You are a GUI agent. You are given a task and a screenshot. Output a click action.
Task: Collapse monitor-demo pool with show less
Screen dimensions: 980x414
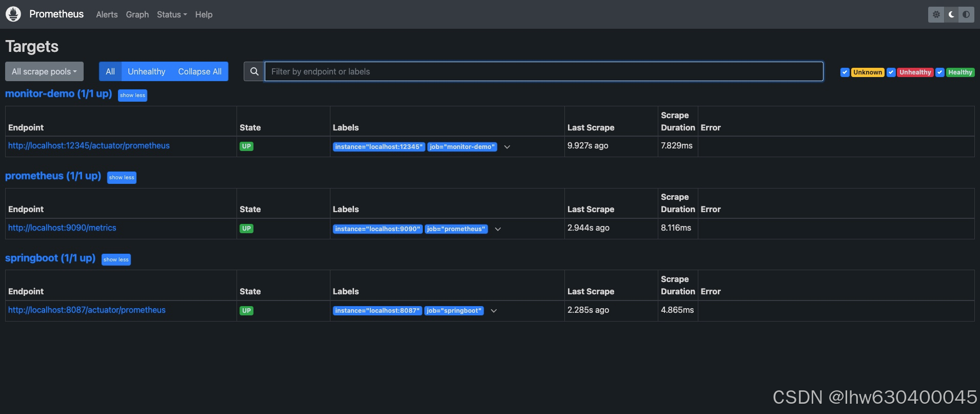click(x=132, y=96)
